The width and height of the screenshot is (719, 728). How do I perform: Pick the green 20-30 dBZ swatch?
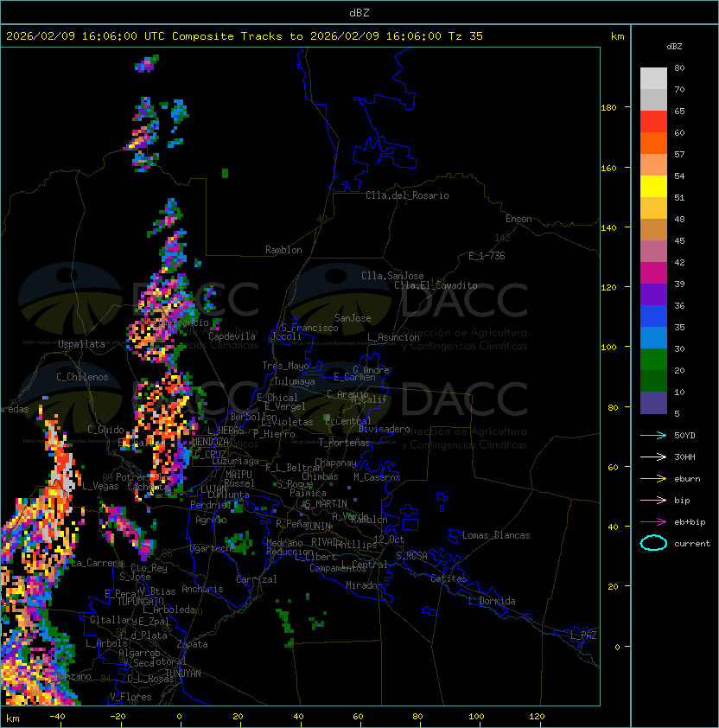click(653, 360)
